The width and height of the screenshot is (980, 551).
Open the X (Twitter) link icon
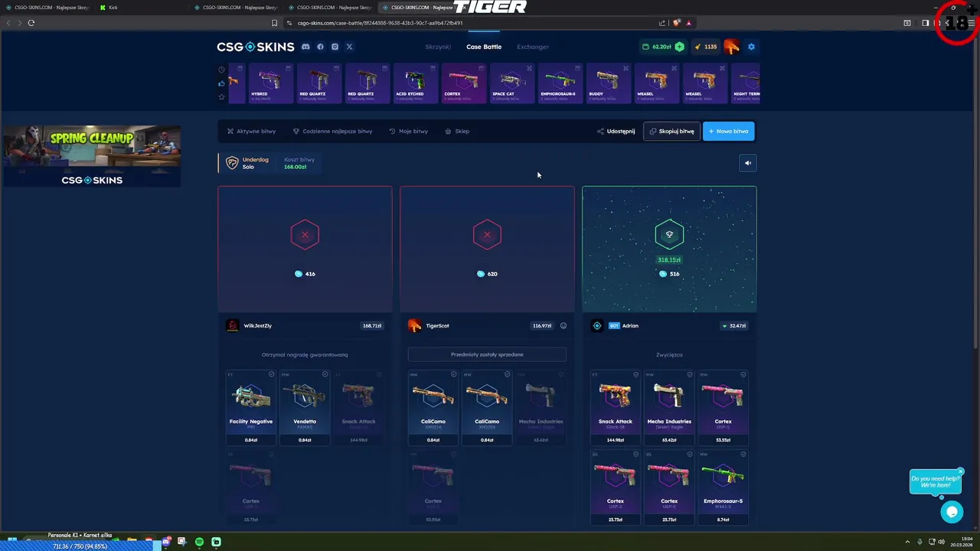coord(349,47)
